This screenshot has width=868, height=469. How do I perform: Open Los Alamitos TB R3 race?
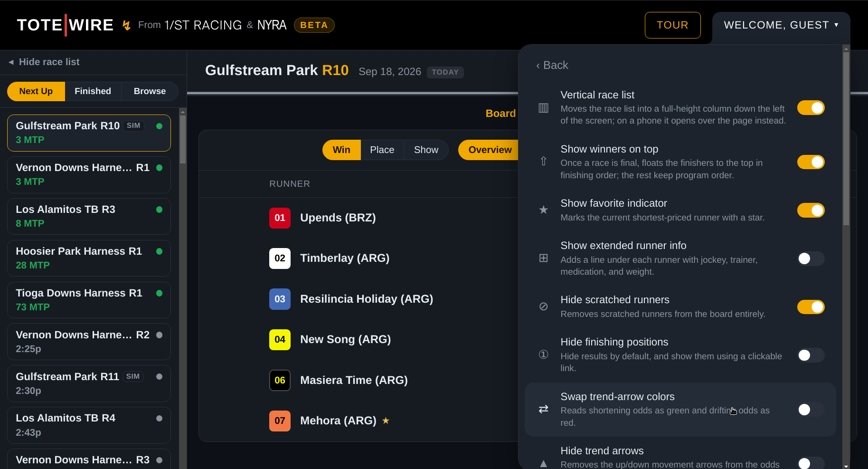coord(89,217)
